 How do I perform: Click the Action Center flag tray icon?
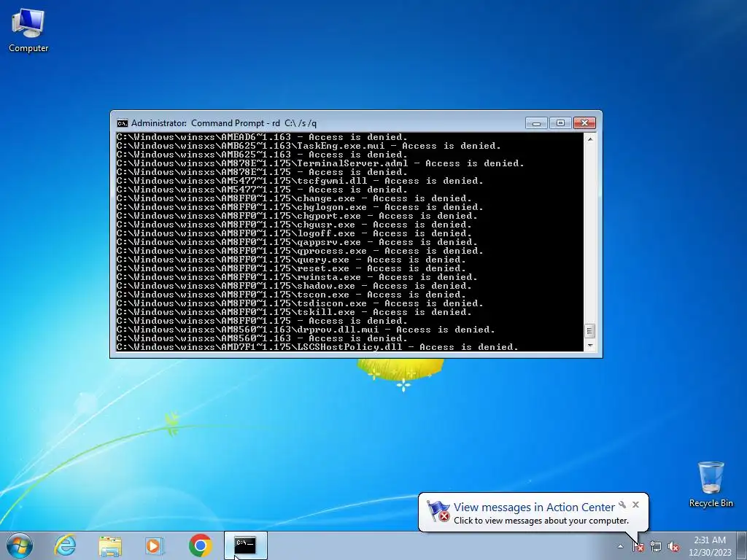point(638,547)
